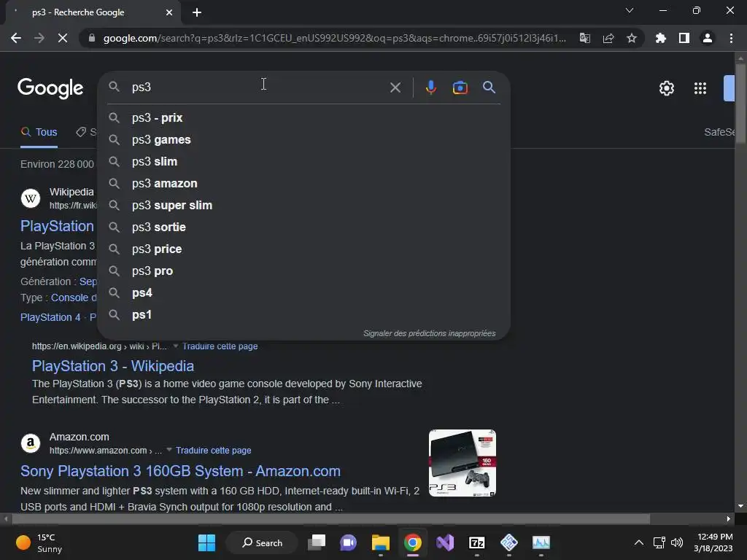Click the translate page icon

coord(584,38)
